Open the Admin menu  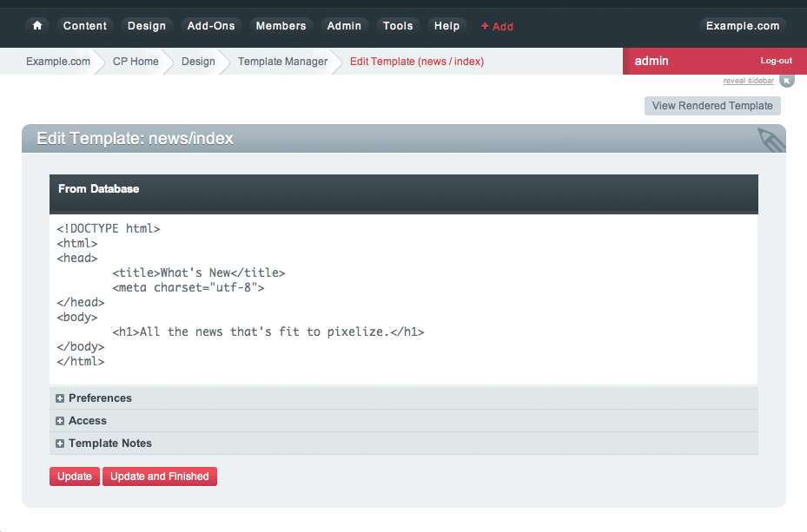[x=344, y=26]
